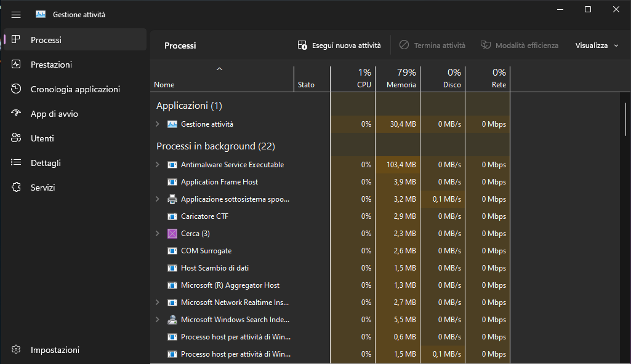Click the Gestione attività title bar icon

(41, 15)
